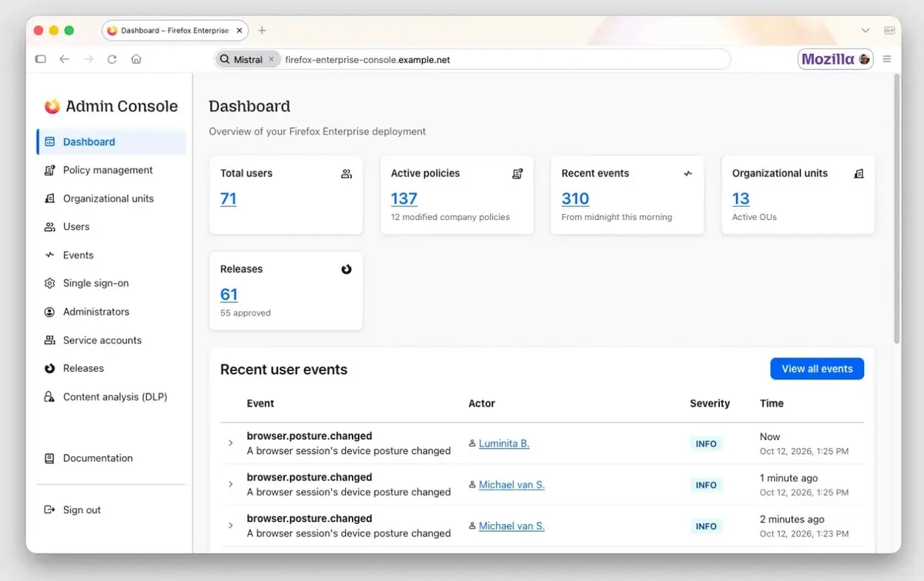Click the '55 approved' text
The height and width of the screenshot is (581, 924).
(x=246, y=313)
